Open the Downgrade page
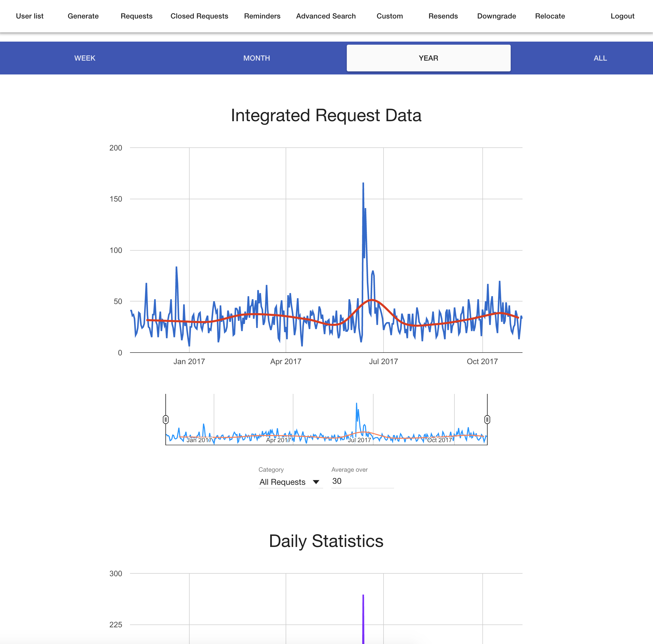 (x=497, y=16)
